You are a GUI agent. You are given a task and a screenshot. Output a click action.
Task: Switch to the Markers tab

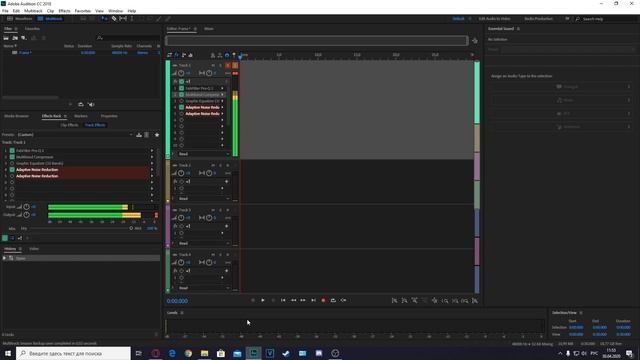81,116
